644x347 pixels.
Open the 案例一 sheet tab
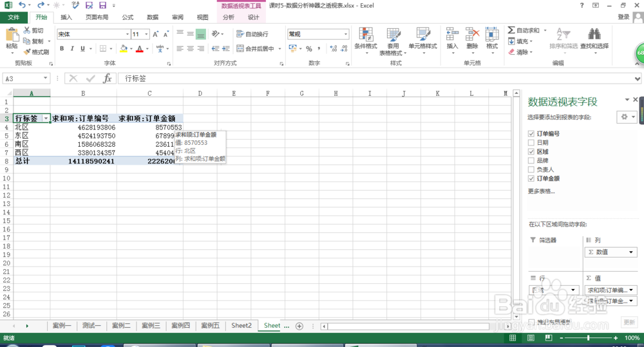coord(62,326)
